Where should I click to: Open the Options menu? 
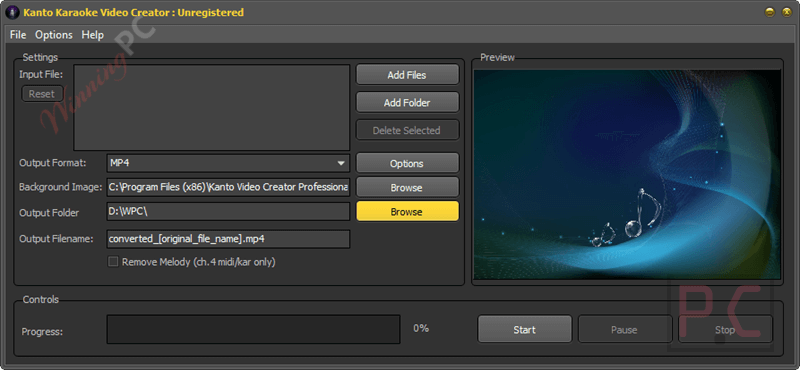point(54,35)
